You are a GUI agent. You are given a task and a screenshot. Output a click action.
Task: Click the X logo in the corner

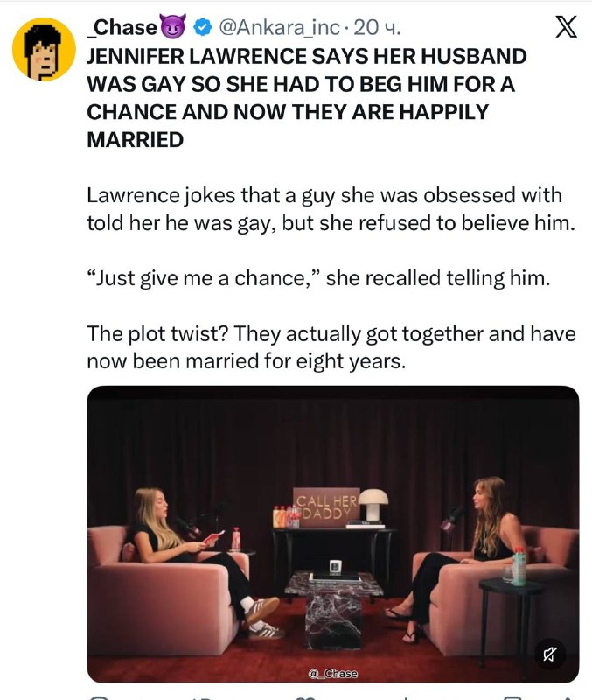(566, 27)
